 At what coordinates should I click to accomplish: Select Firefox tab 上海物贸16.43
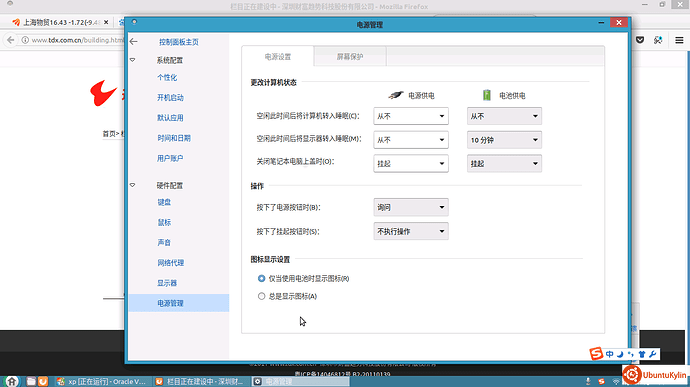coord(61,22)
